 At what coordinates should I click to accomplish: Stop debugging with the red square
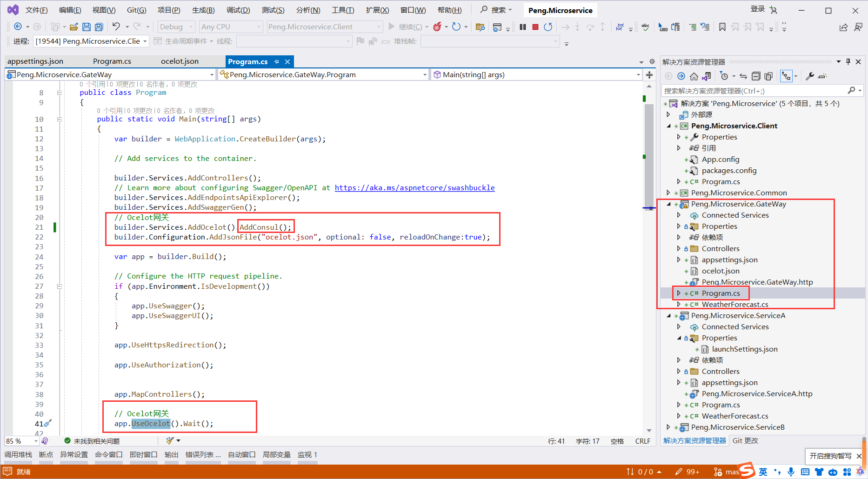535,27
